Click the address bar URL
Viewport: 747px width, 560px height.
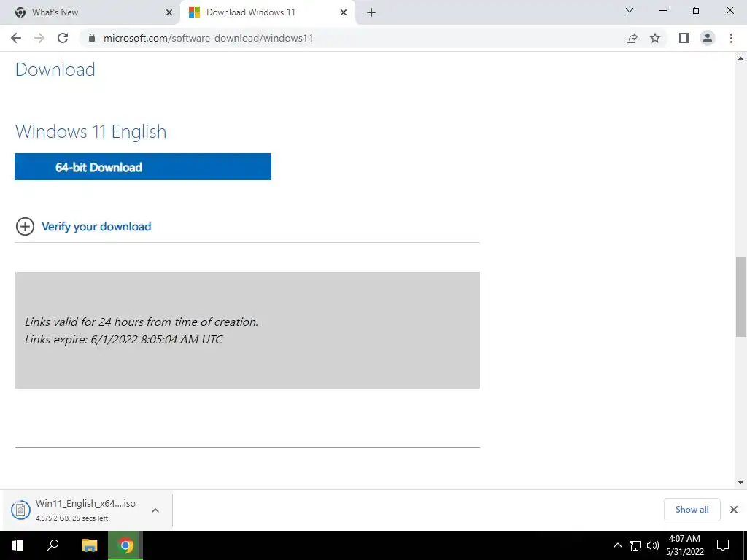point(208,38)
